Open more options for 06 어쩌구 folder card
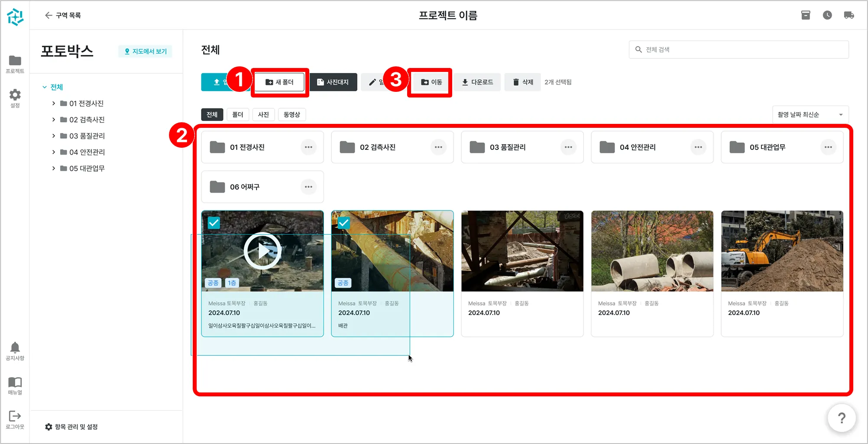Viewport: 868px width, 444px height. click(308, 187)
